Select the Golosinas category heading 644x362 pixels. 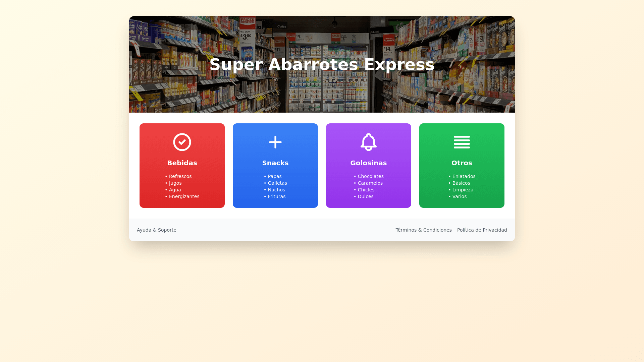[368, 163]
